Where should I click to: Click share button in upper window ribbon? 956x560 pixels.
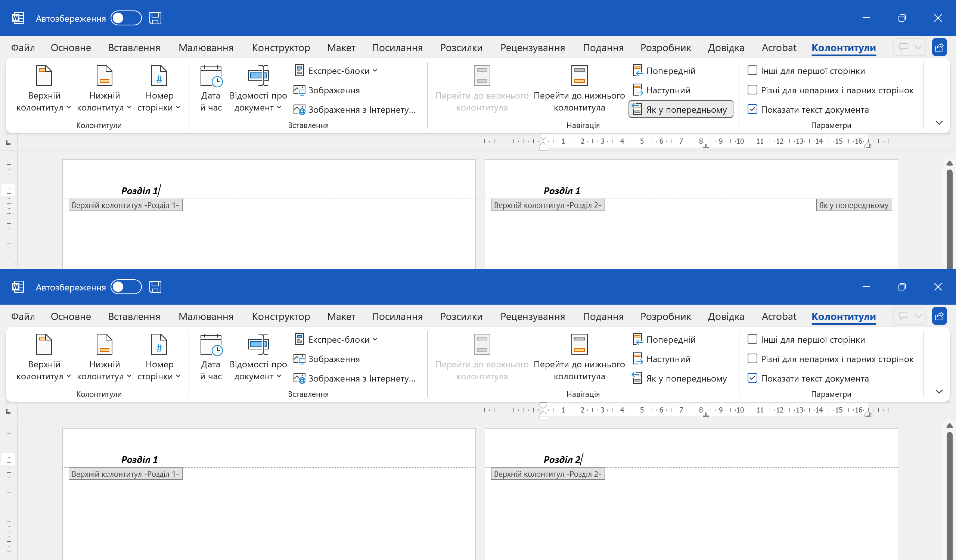(x=939, y=47)
